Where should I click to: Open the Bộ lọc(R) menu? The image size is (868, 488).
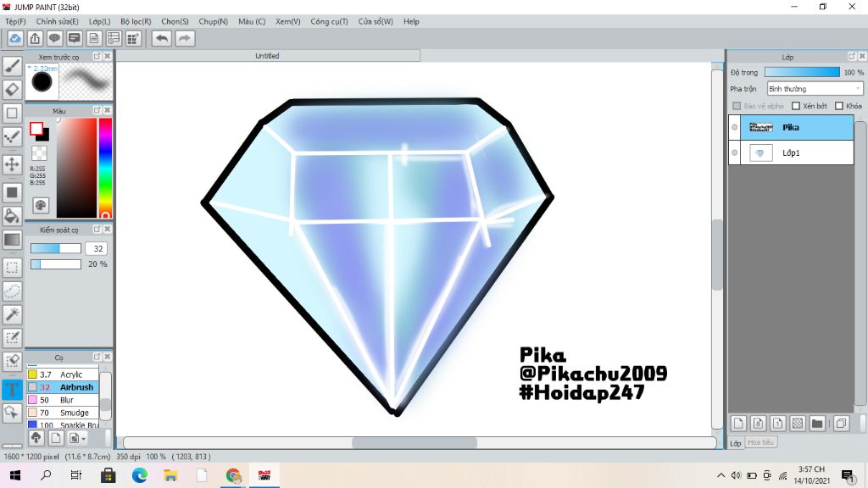click(136, 21)
